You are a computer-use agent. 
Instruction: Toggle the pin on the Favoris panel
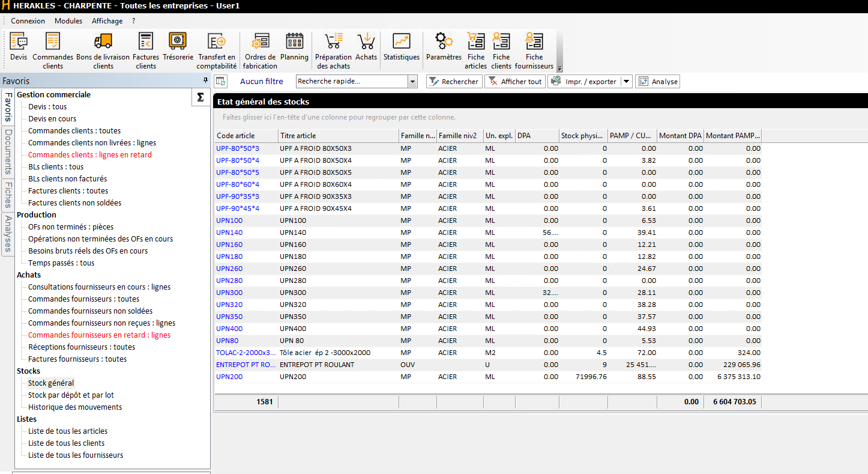click(205, 81)
